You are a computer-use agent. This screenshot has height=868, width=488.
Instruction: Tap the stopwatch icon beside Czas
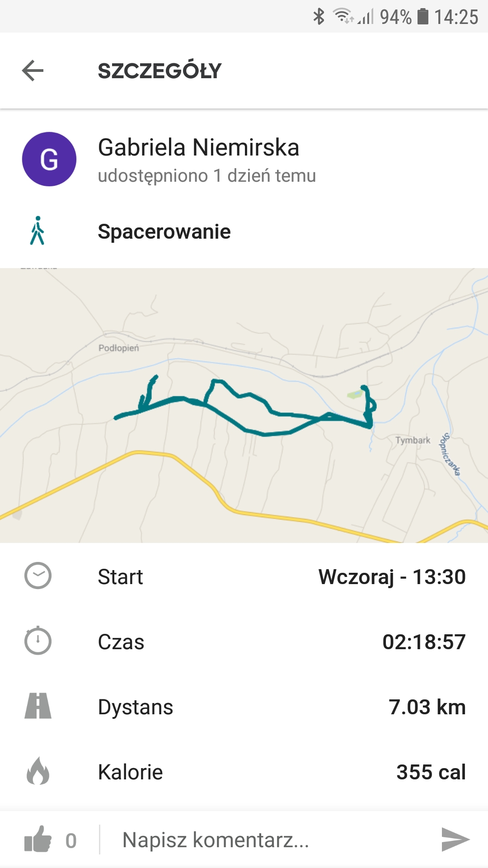pyautogui.click(x=38, y=641)
